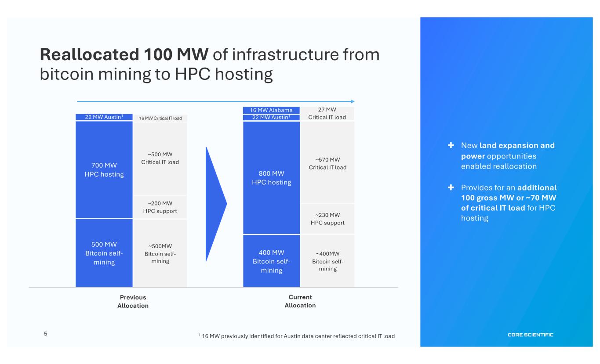Image resolution: width=600 pixels, height=364 pixels.
Task: Select the 800 MW HPC hosting block
Action: 271,177
